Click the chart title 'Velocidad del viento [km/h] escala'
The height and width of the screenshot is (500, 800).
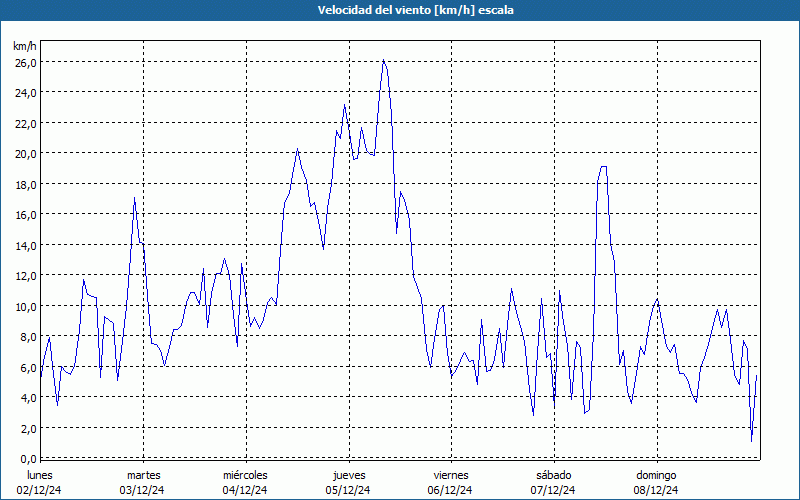point(415,10)
